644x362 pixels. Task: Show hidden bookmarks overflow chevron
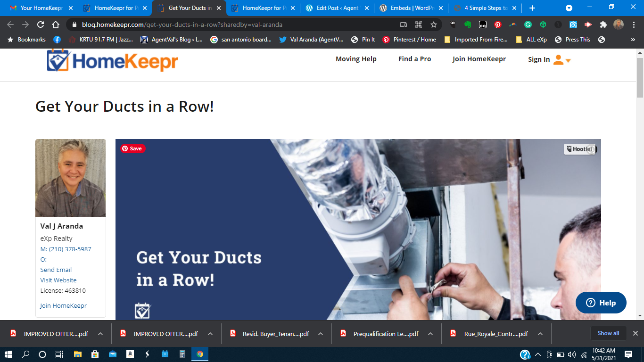tap(633, 40)
